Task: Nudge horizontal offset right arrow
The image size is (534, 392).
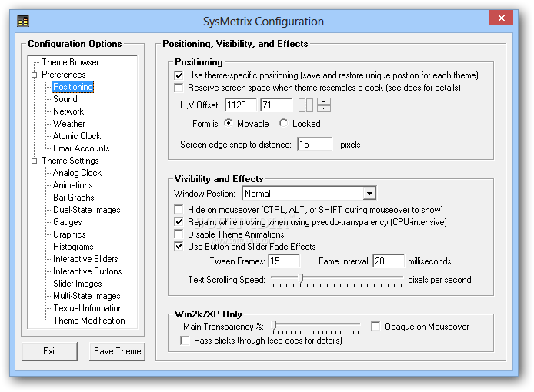Action: point(309,105)
